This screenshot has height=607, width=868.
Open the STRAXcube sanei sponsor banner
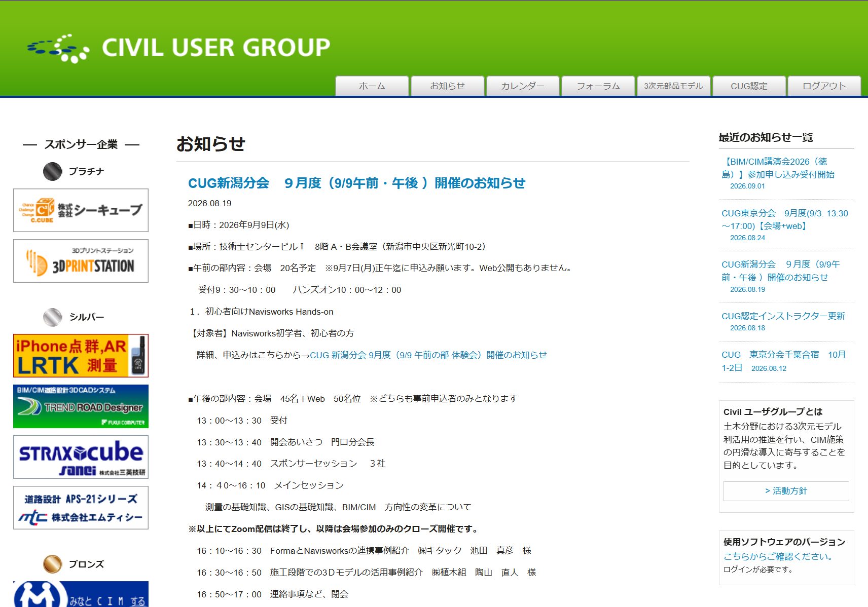coord(81,457)
